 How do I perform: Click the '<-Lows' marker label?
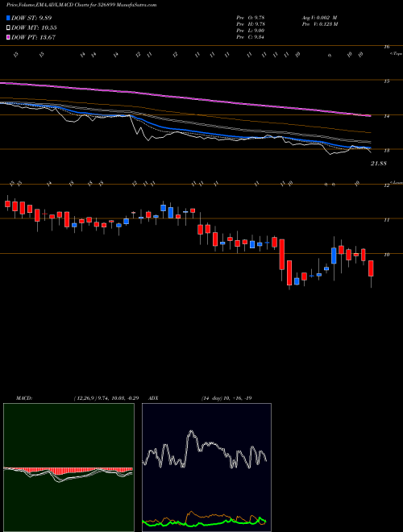pos(397,183)
